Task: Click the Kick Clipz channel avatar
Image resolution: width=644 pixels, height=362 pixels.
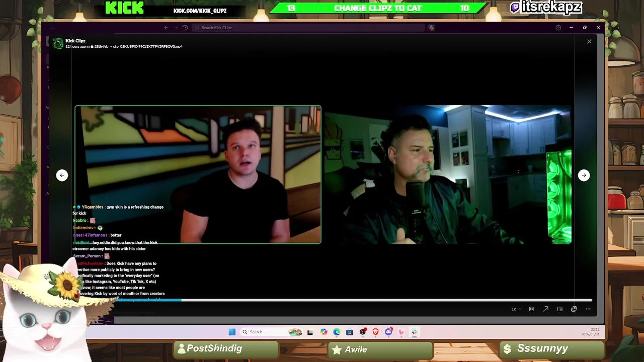Action: 58,43
